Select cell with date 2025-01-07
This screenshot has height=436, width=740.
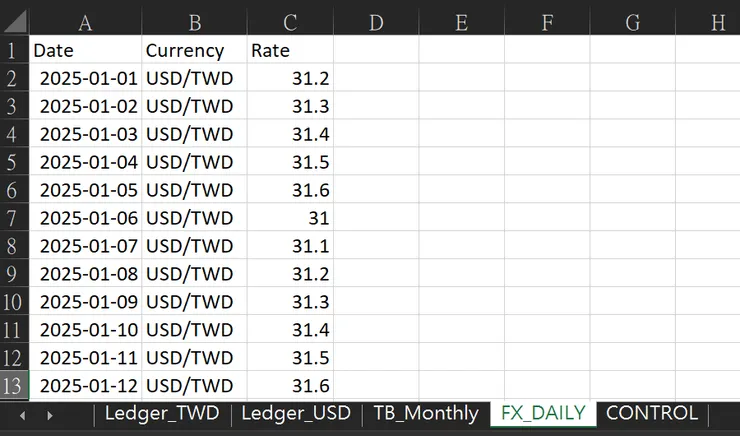[x=85, y=245]
